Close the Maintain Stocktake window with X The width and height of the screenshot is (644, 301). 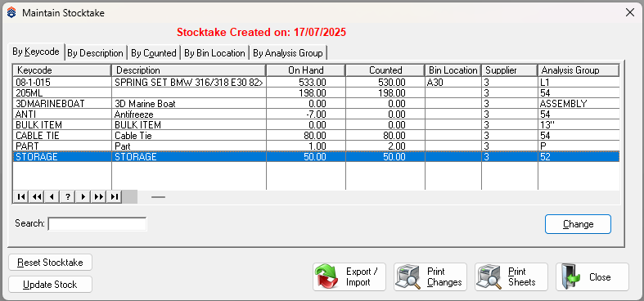[629, 13]
